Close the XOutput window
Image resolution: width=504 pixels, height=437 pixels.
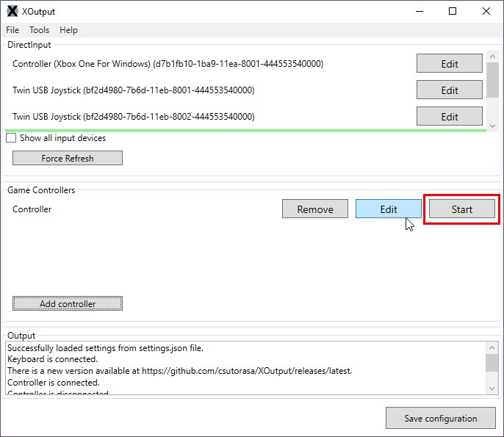(x=486, y=11)
